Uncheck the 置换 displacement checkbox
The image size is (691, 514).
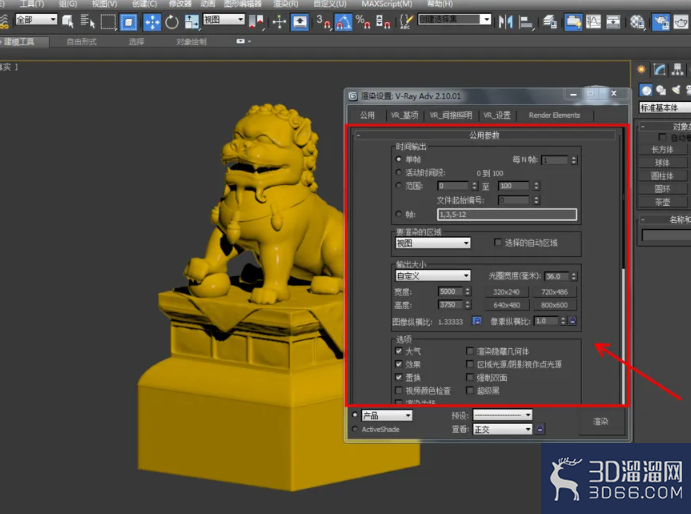pyautogui.click(x=399, y=377)
